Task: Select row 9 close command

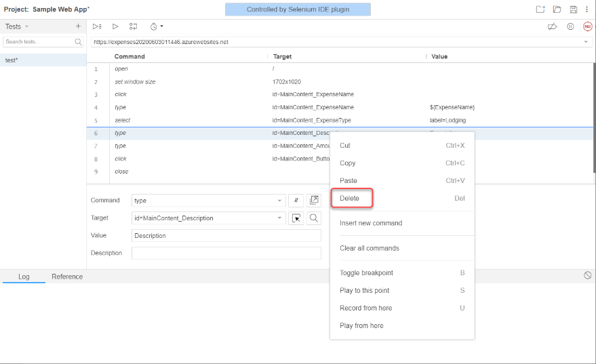Action: 208,171
